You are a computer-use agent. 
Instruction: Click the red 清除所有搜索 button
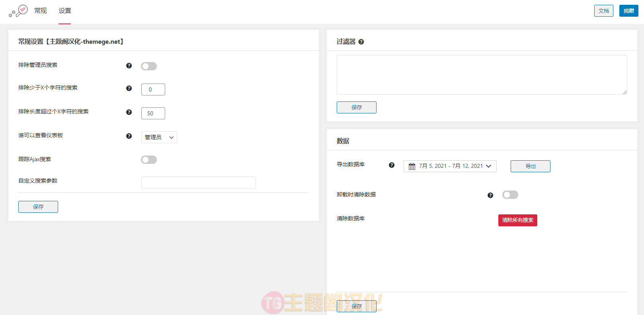[518, 220]
